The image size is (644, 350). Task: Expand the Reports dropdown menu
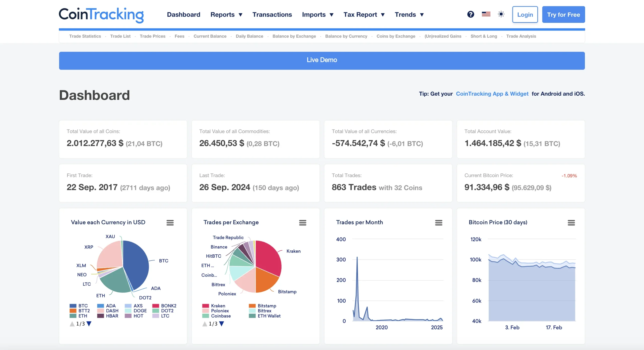(226, 15)
